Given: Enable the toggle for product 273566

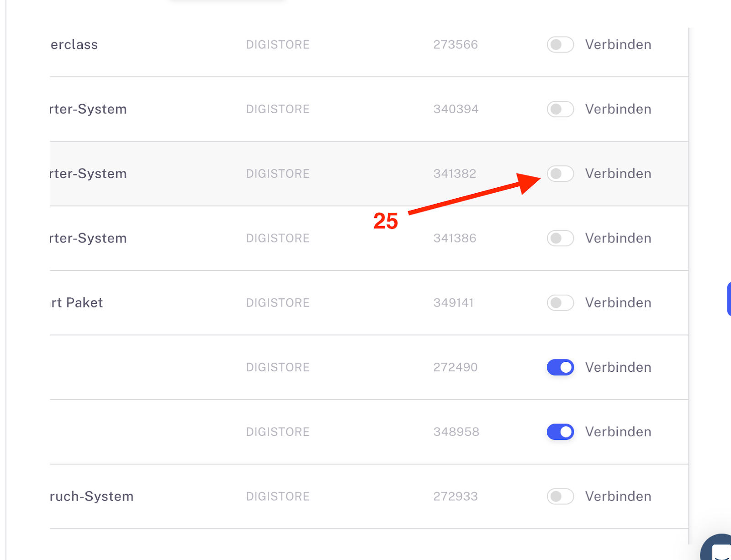Looking at the screenshot, I should (560, 45).
